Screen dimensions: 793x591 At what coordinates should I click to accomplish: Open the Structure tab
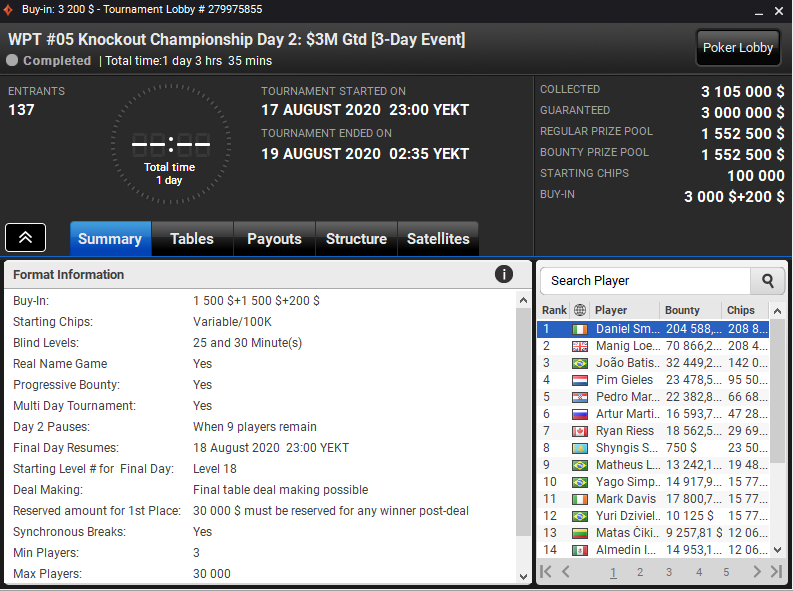coord(356,239)
